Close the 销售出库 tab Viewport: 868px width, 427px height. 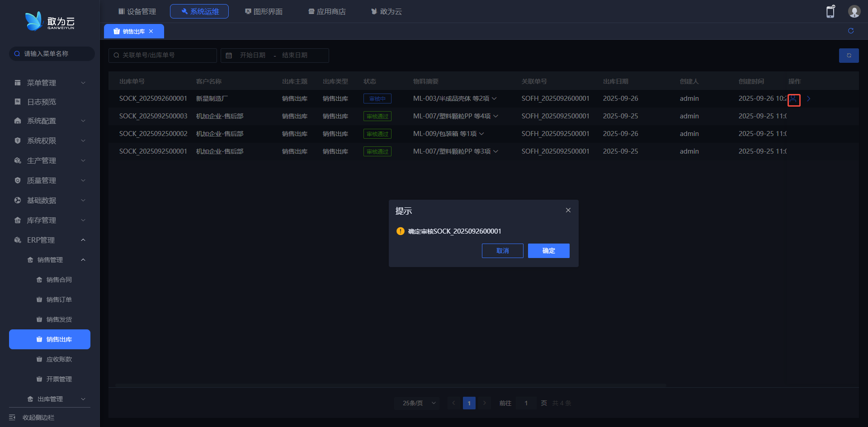pos(151,31)
